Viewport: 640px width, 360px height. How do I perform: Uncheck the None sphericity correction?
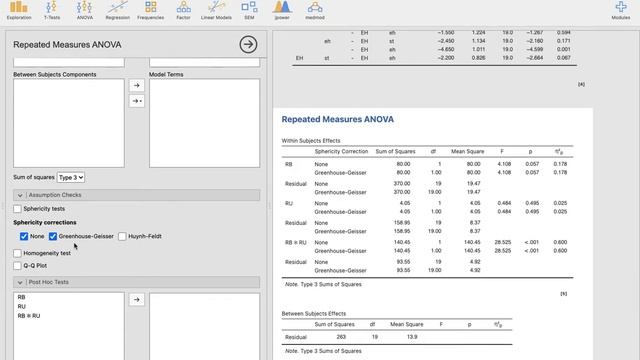click(24, 236)
